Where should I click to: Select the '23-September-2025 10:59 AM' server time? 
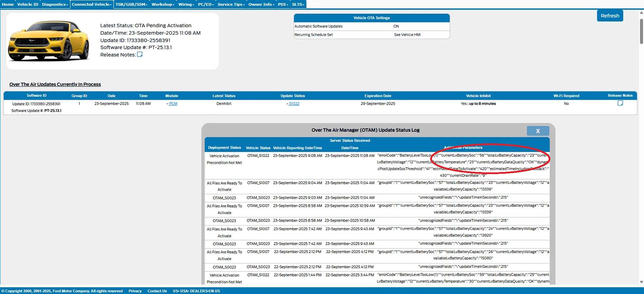(350, 206)
